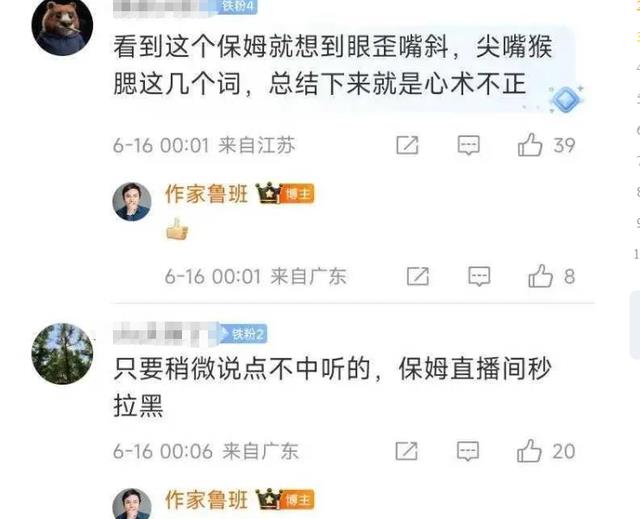Open the bear avatar profile
This screenshot has height=519, width=640.
(62, 25)
